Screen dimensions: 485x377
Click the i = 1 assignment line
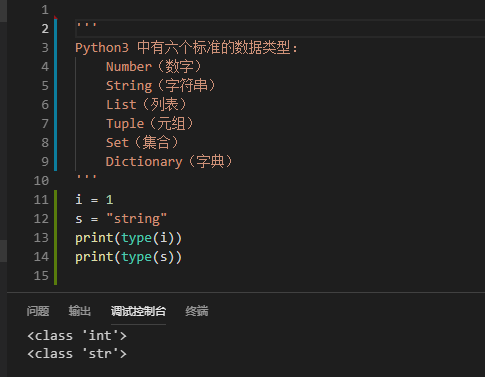pyautogui.click(x=94, y=200)
